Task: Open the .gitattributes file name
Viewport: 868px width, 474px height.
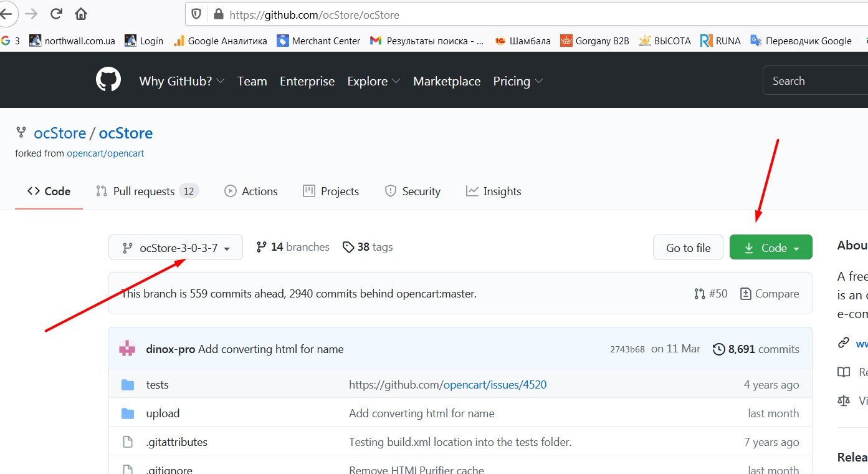Action: (177, 442)
